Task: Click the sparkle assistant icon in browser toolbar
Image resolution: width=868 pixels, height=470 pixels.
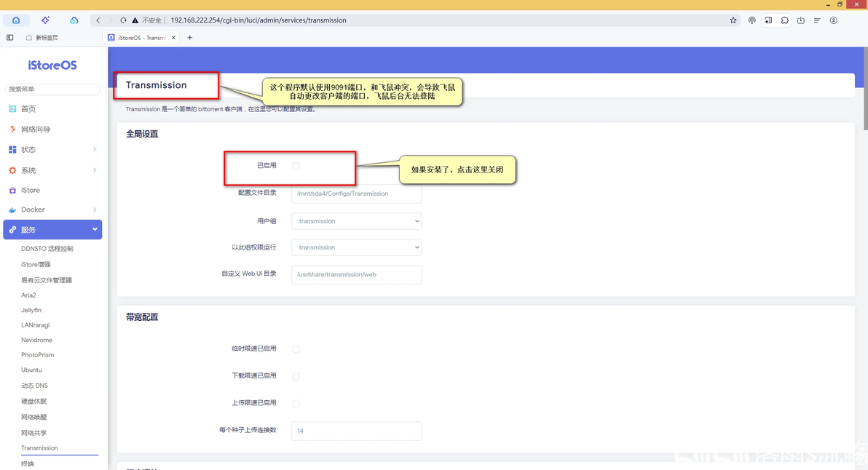Action: click(45, 20)
